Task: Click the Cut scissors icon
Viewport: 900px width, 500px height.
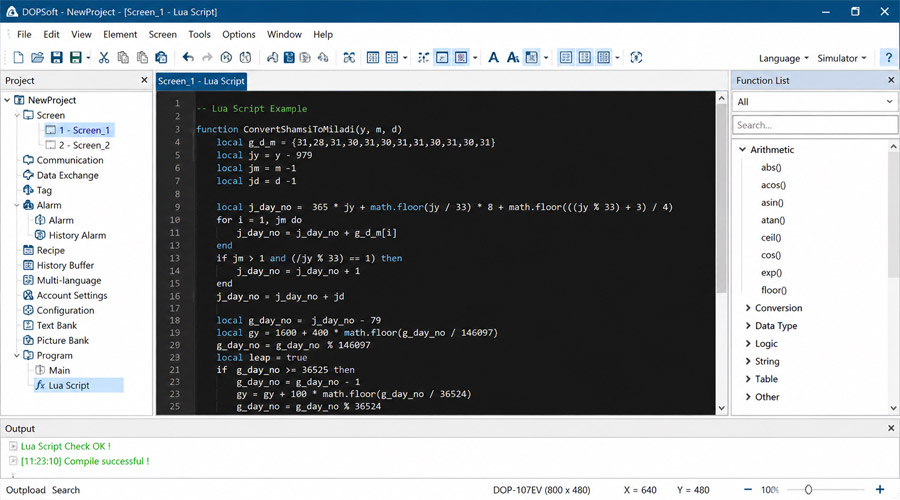Action: pyautogui.click(x=103, y=57)
